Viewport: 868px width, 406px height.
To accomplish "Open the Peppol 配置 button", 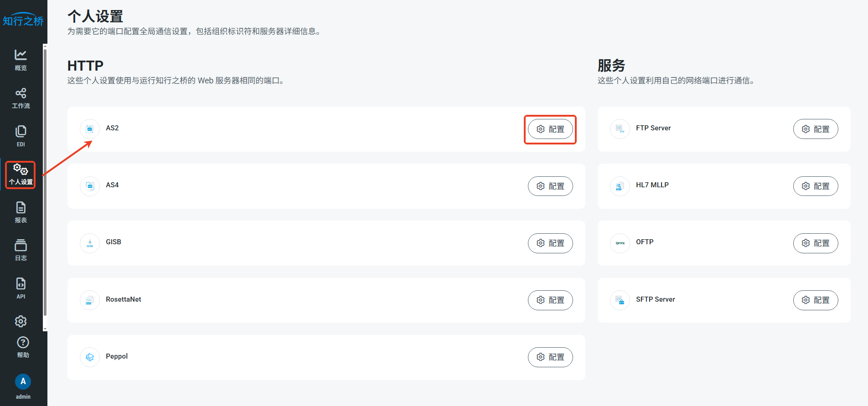I will [550, 357].
